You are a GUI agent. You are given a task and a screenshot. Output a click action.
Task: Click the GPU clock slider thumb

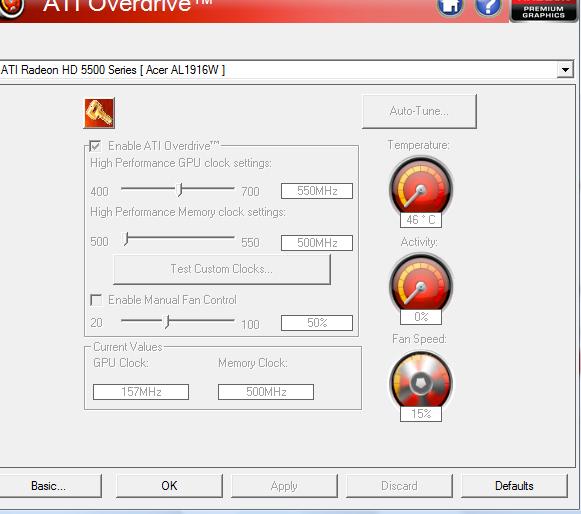click(180, 189)
